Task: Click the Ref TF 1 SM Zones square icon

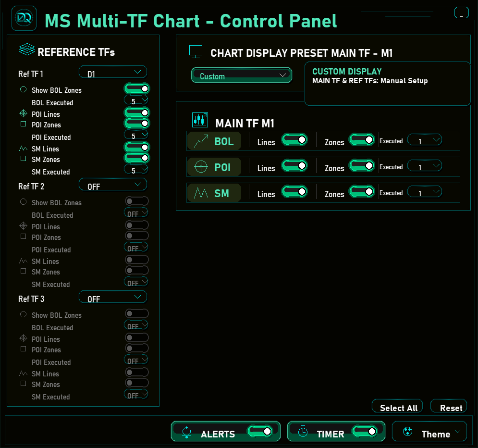Action: tap(23, 159)
